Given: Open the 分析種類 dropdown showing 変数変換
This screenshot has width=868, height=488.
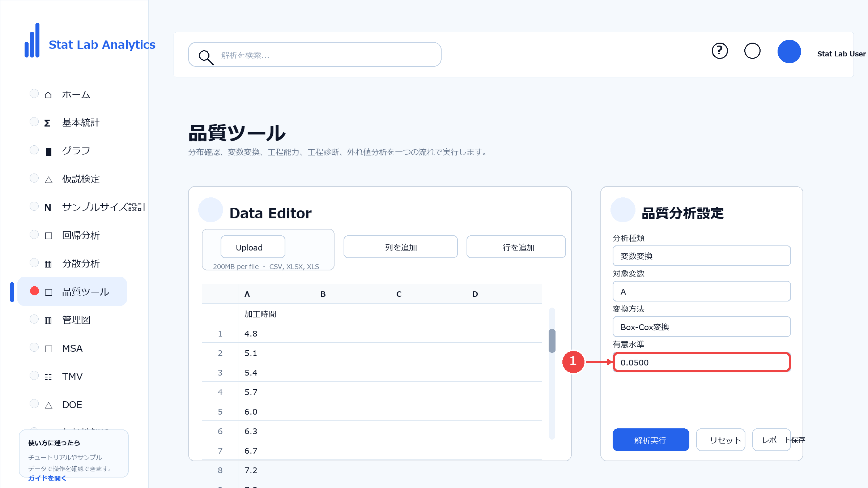Looking at the screenshot, I should point(702,256).
